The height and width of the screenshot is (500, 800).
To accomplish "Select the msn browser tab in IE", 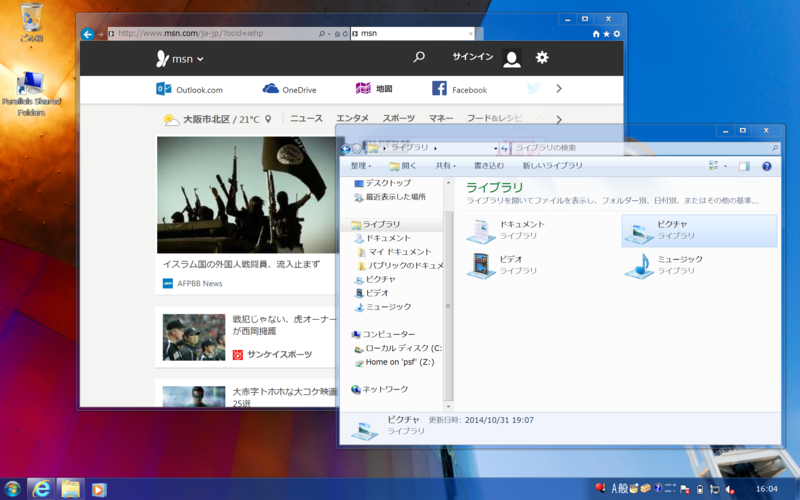I will (x=412, y=34).
